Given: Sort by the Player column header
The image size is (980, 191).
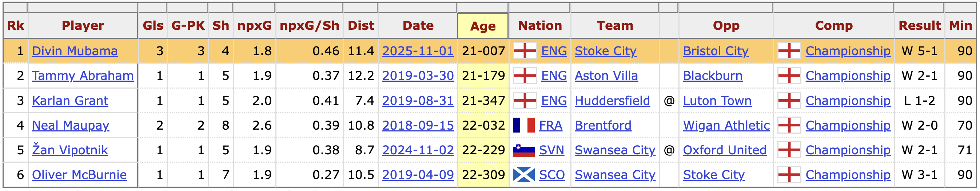Looking at the screenshot, I should pyautogui.click(x=83, y=25).
